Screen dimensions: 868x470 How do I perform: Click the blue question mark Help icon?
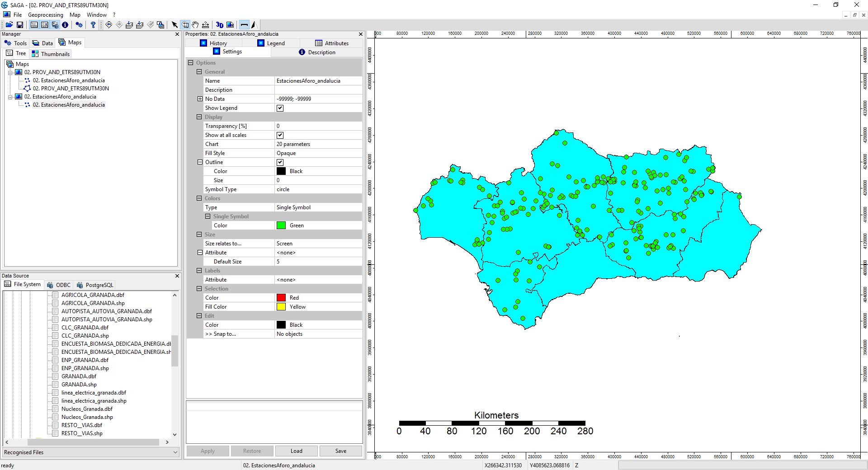93,25
